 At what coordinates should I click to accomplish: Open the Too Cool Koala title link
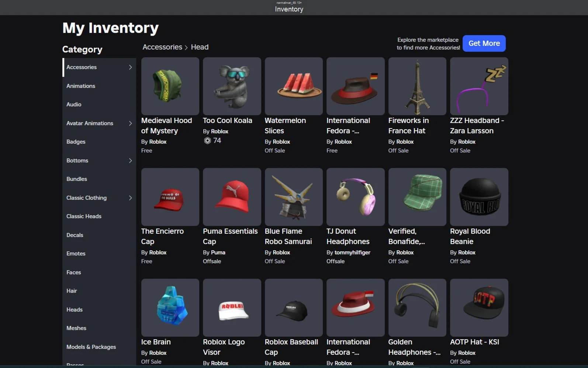pos(228,121)
